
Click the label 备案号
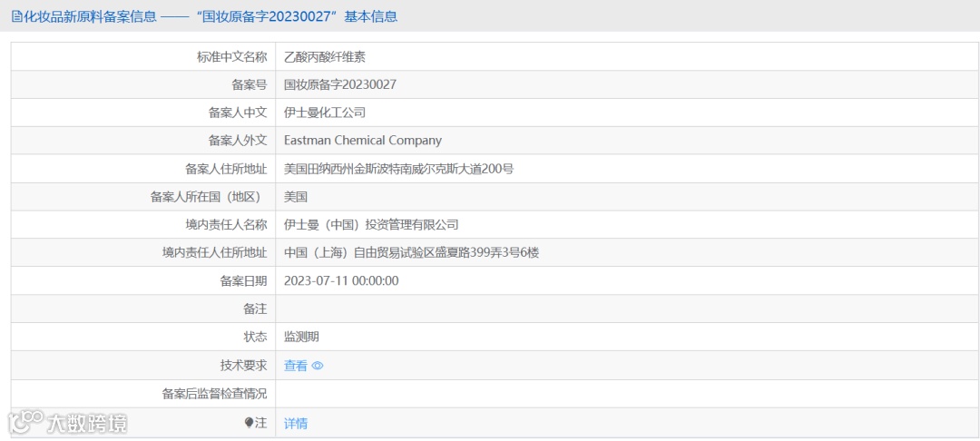(249, 85)
